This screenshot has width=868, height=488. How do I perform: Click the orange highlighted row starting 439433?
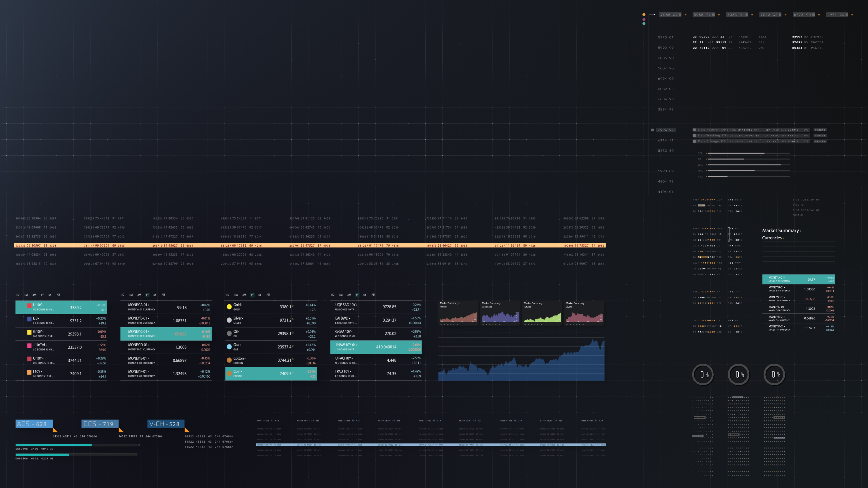[310, 246]
